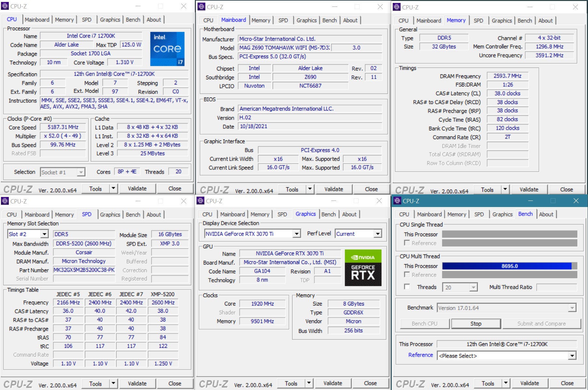The image size is (588, 390).
Task: Click the Part Number field in the SPD window
Action: click(x=84, y=270)
